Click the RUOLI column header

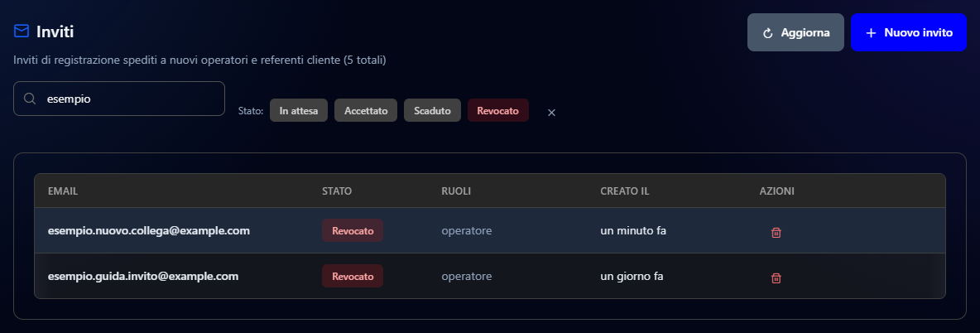[x=455, y=191]
